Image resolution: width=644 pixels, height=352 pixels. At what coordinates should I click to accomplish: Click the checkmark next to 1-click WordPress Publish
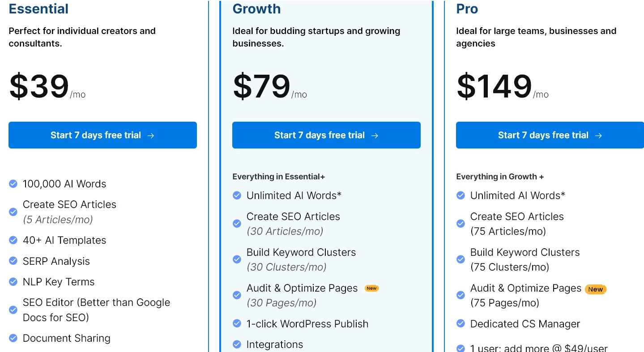click(x=237, y=323)
